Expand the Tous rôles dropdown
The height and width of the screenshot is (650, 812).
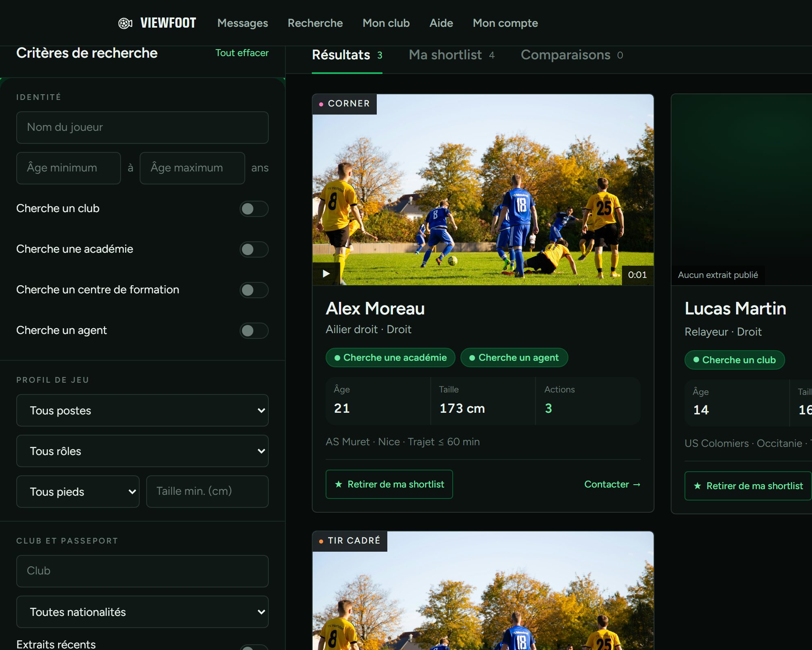pos(142,451)
